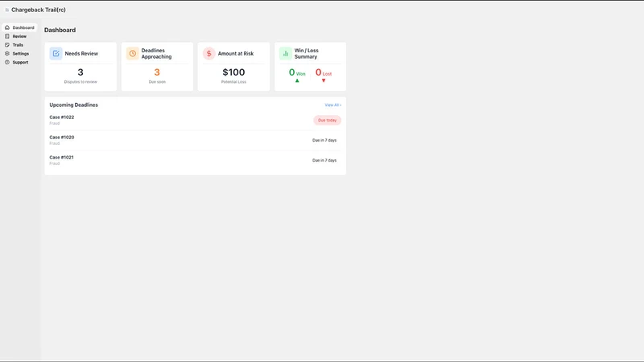Click the Review sidebar icon
This screenshot has height=362, width=644.
point(7,36)
